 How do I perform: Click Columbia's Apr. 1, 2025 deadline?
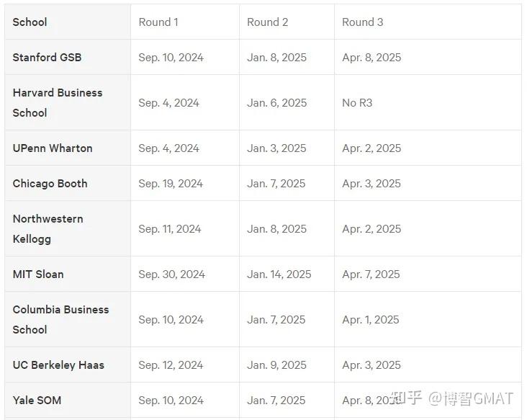(x=371, y=320)
